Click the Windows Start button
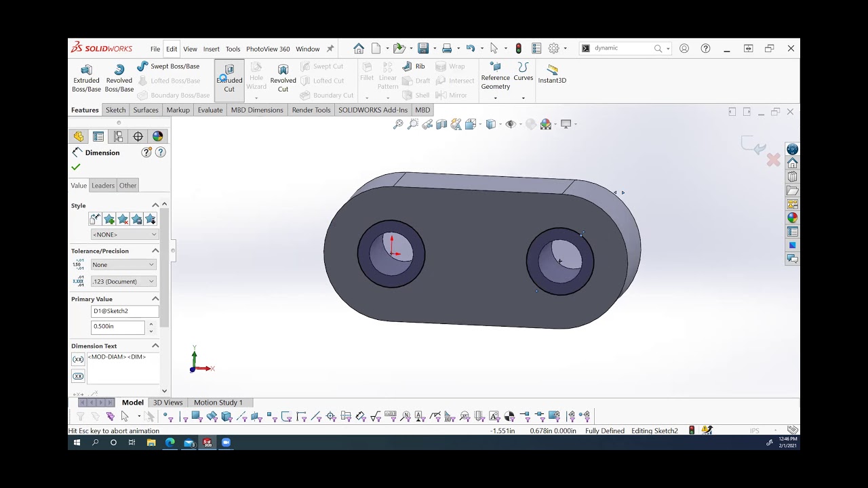The width and height of the screenshot is (868, 488). 77,443
